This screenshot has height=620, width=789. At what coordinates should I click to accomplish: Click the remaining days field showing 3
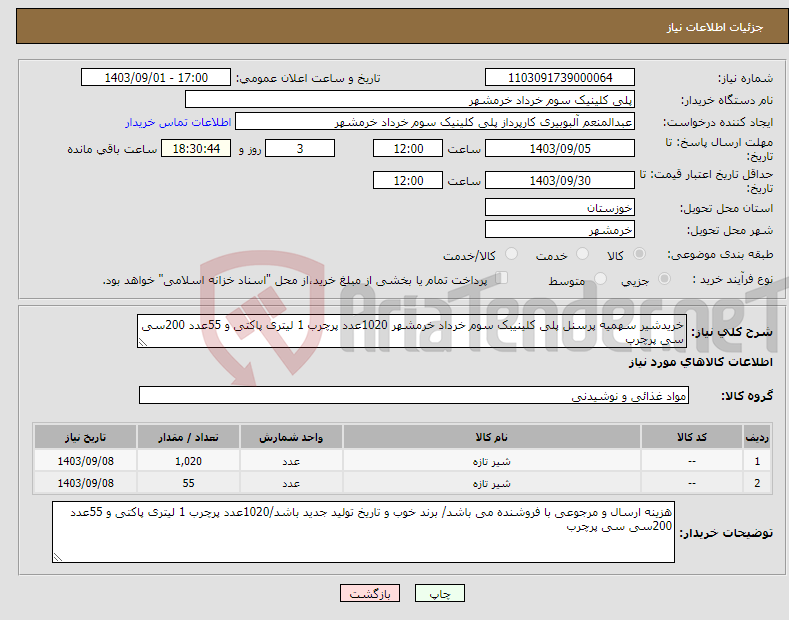click(x=300, y=148)
